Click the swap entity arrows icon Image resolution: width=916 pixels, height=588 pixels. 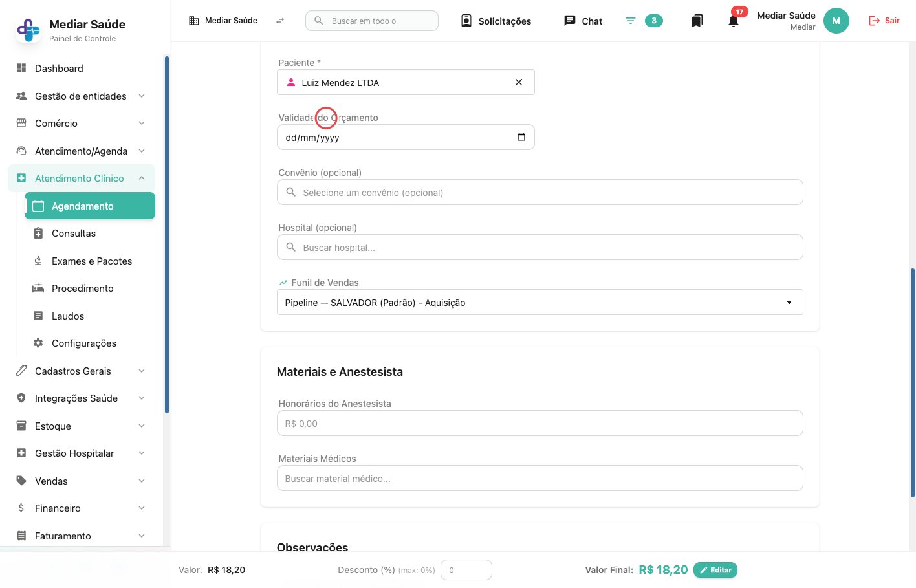pos(280,21)
